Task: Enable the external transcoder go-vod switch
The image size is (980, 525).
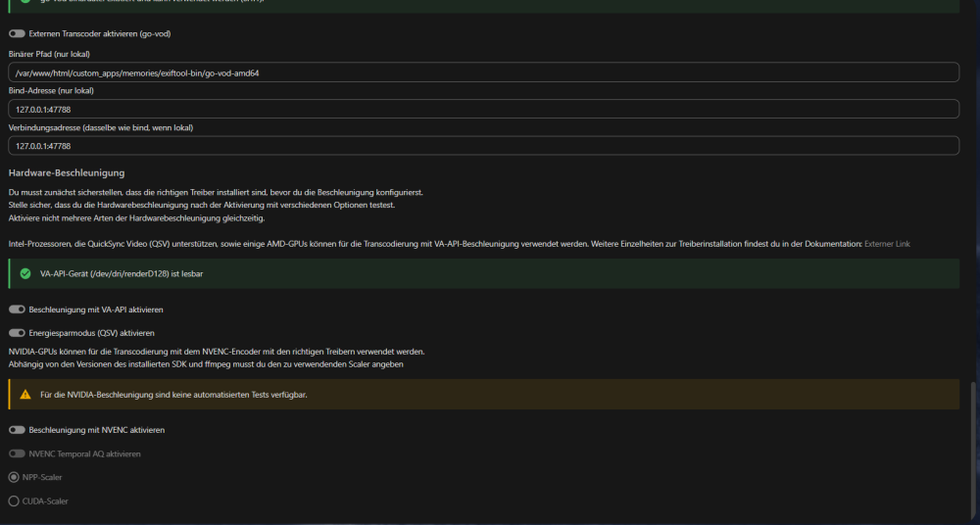Action: (x=17, y=33)
